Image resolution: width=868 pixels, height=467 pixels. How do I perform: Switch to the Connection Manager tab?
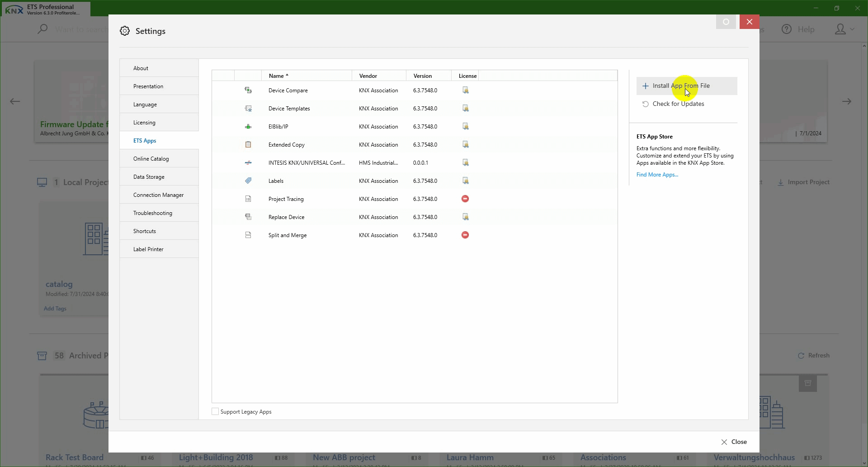158,195
